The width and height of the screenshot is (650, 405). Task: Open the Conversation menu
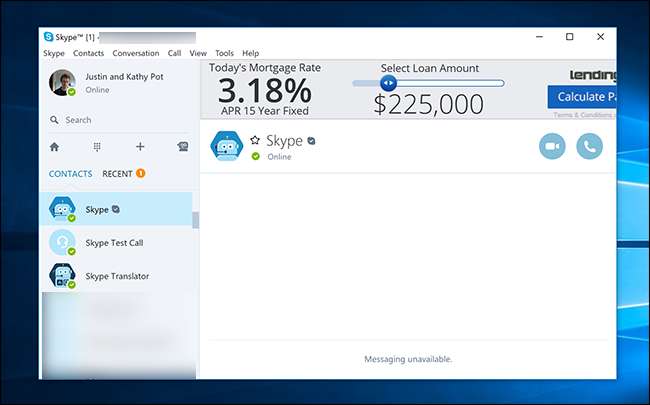click(x=136, y=53)
